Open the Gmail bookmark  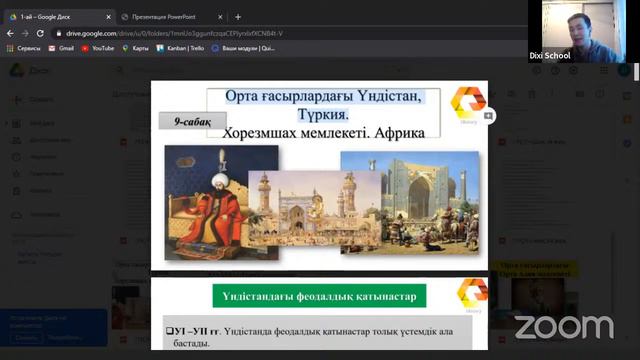click(x=61, y=48)
